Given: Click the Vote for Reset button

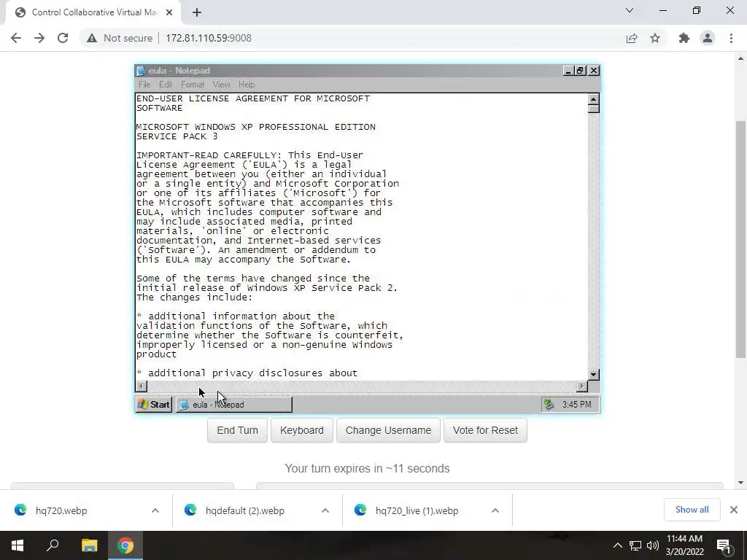Looking at the screenshot, I should 485,430.
